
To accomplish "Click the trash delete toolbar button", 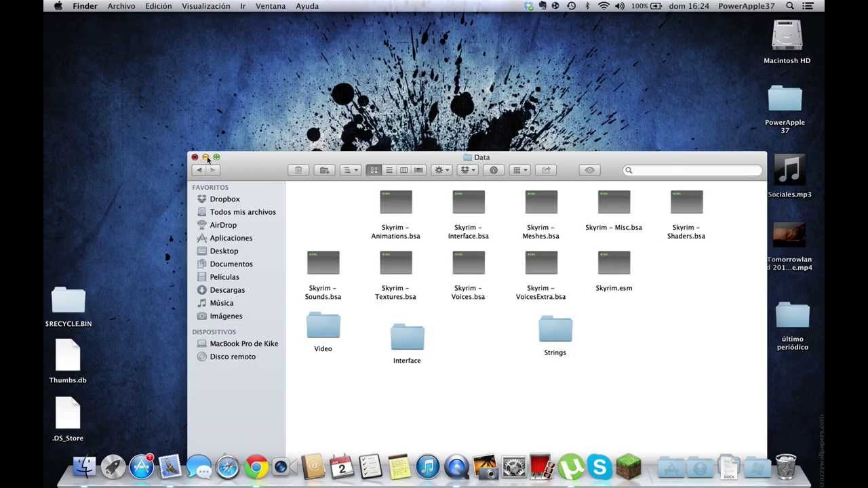I will click(298, 170).
